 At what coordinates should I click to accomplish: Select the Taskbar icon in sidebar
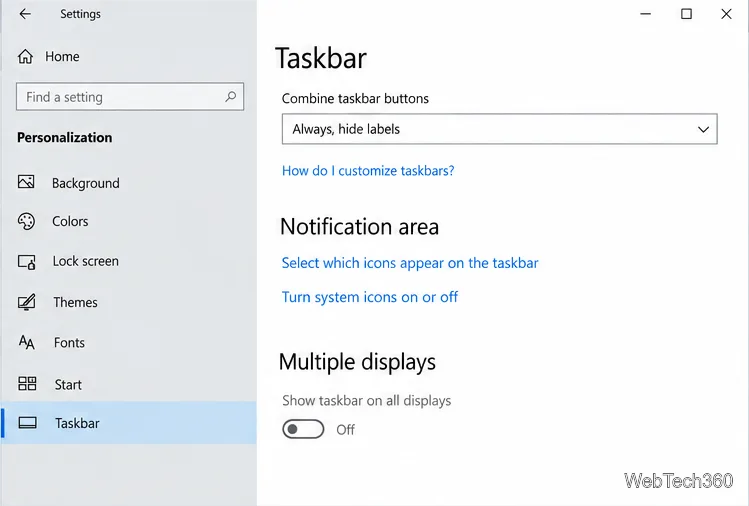coord(27,423)
